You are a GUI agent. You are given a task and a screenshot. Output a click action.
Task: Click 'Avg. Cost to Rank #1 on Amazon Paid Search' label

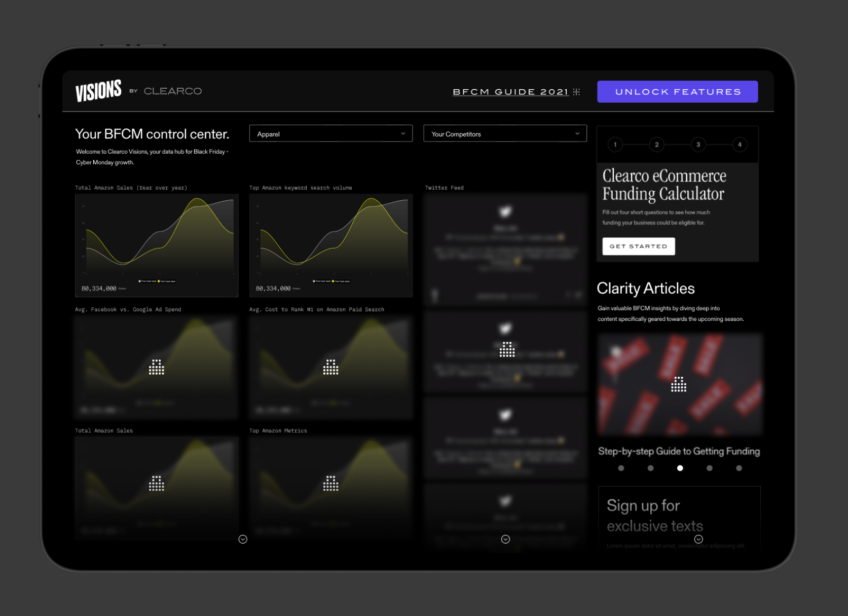317,310
